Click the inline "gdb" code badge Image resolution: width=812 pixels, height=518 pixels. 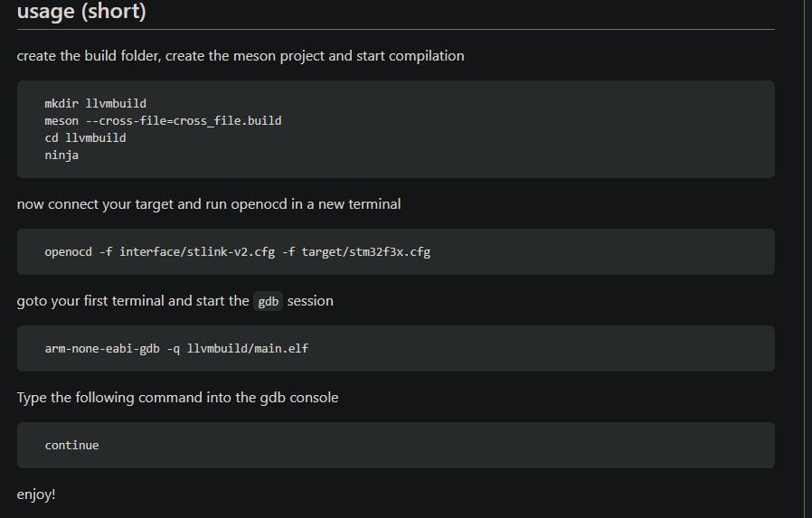tap(269, 301)
